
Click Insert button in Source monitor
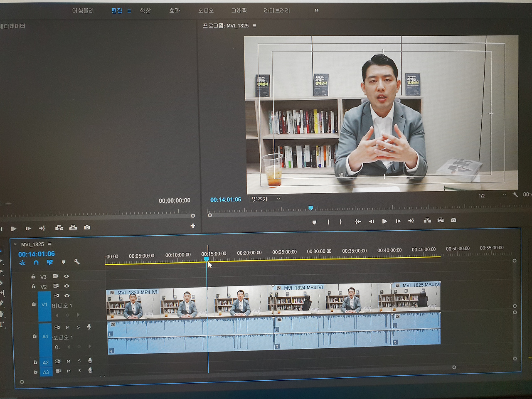click(59, 228)
